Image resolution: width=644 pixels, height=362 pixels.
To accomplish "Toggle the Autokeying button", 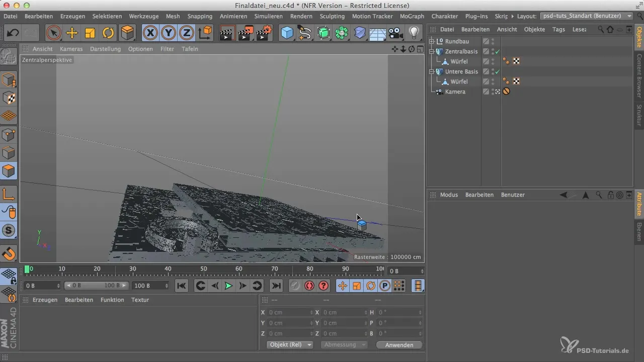I will point(309,286).
